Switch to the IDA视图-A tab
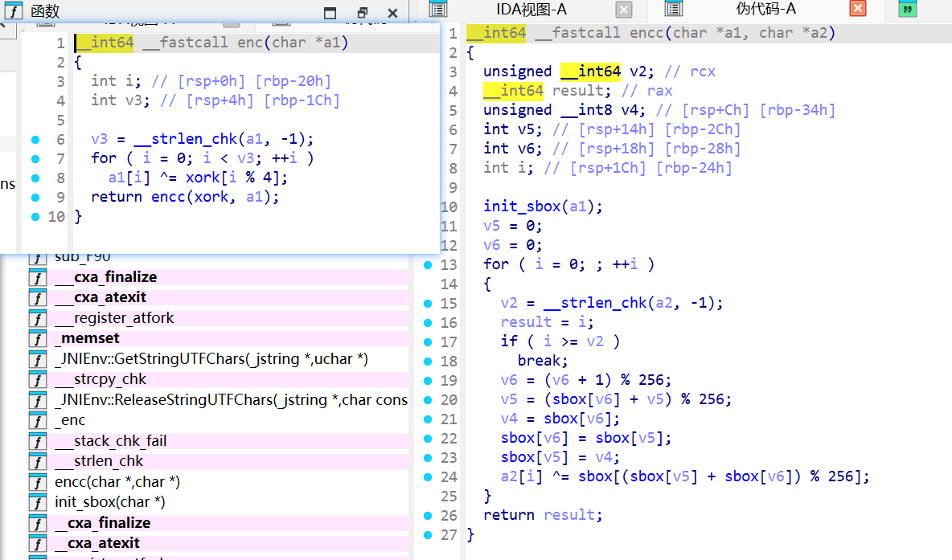 (531, 9)
